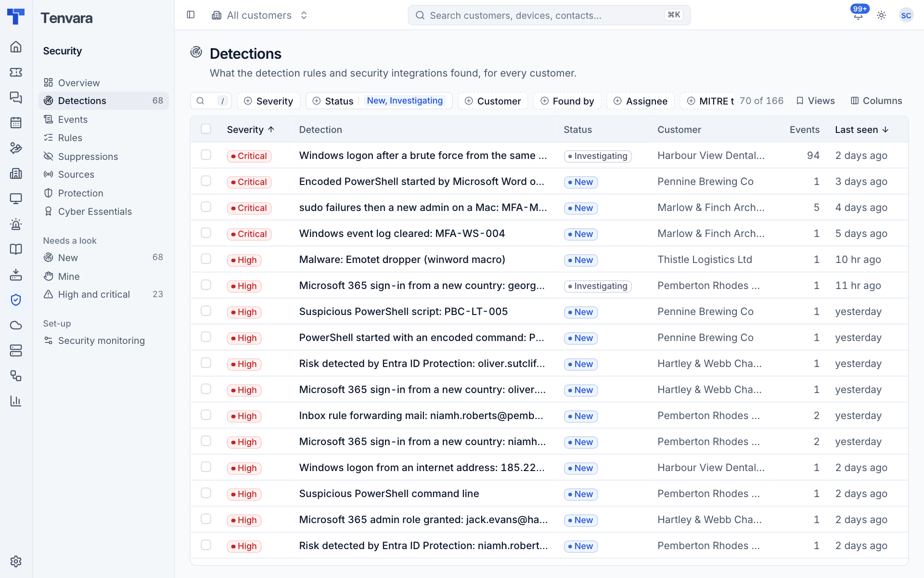This screenshot has width=924, height=578.
Task: Open the SC user avatar
Action: click(x=906, y=15)
